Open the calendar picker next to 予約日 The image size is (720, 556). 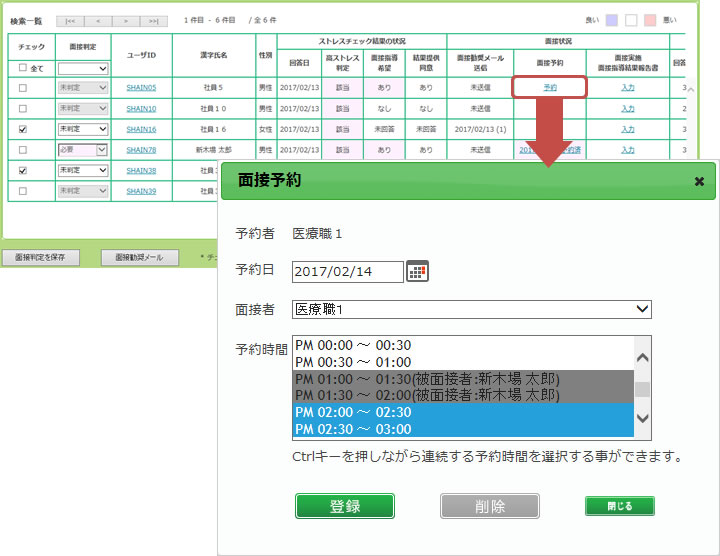click(417, 271)
